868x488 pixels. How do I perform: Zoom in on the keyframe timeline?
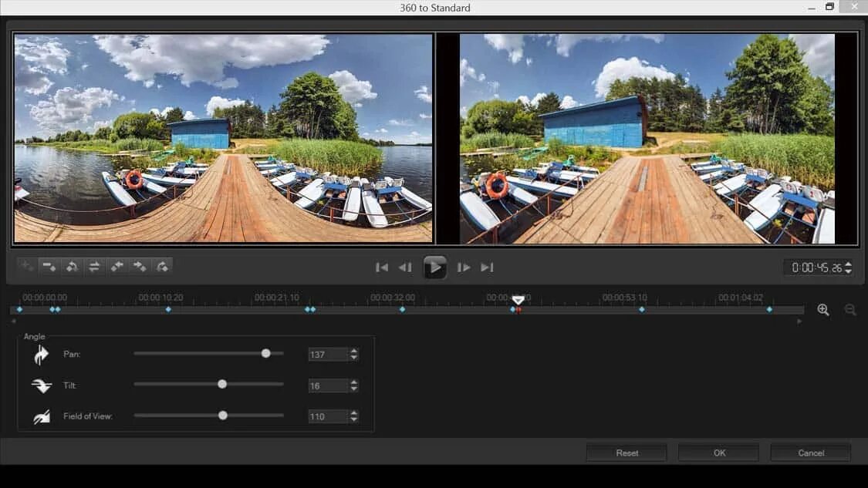coord(823,310)
